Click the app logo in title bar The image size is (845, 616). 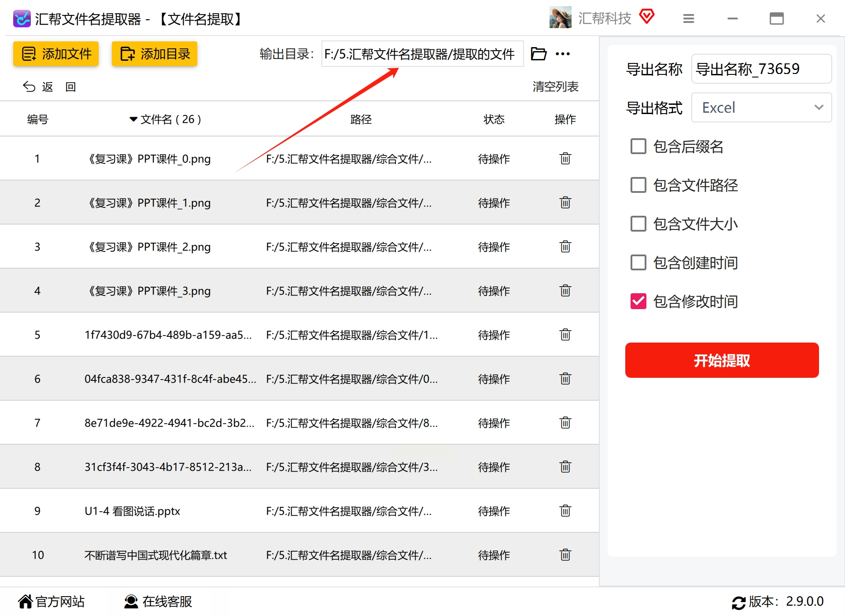22,18
